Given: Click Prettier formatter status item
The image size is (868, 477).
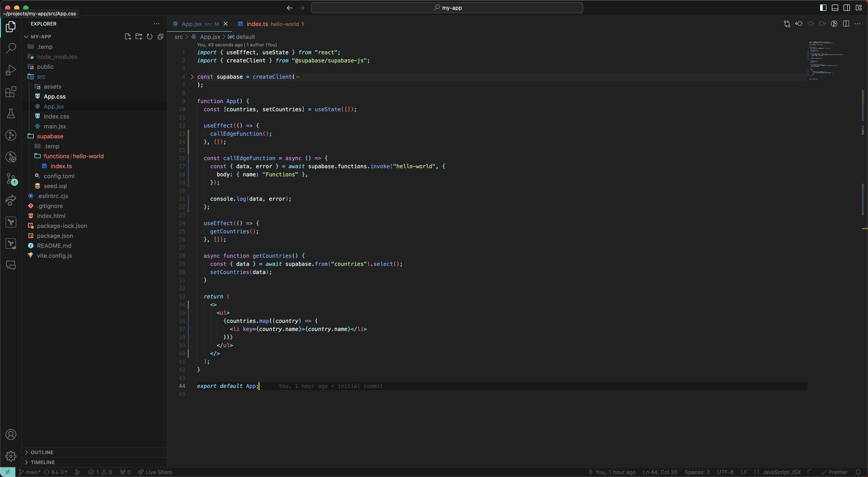Looking at the screenshot, I should point(834,472).
